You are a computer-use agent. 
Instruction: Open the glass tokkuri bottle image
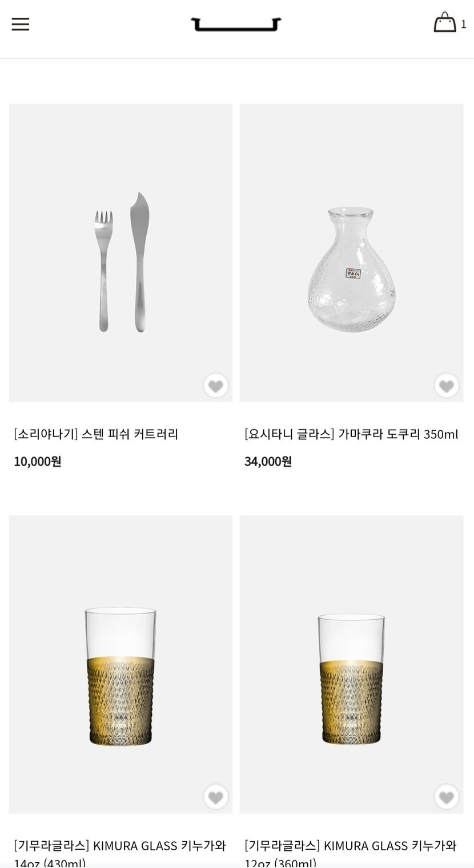(351, 252)
